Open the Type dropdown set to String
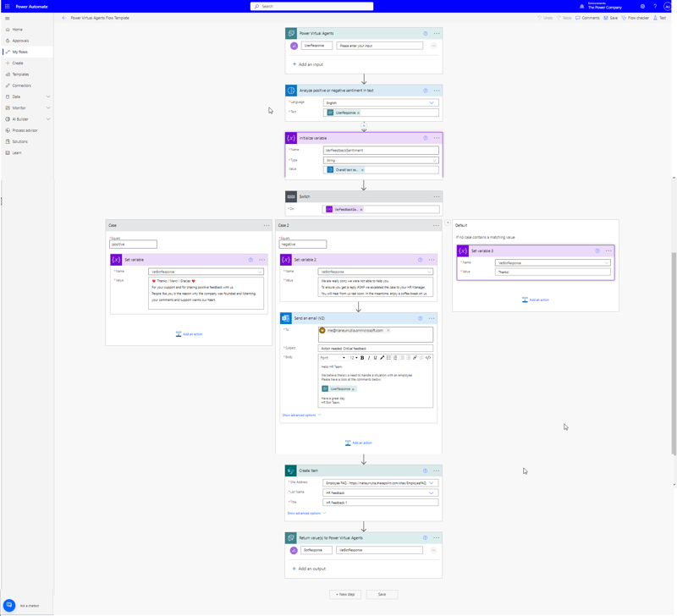 381,160
